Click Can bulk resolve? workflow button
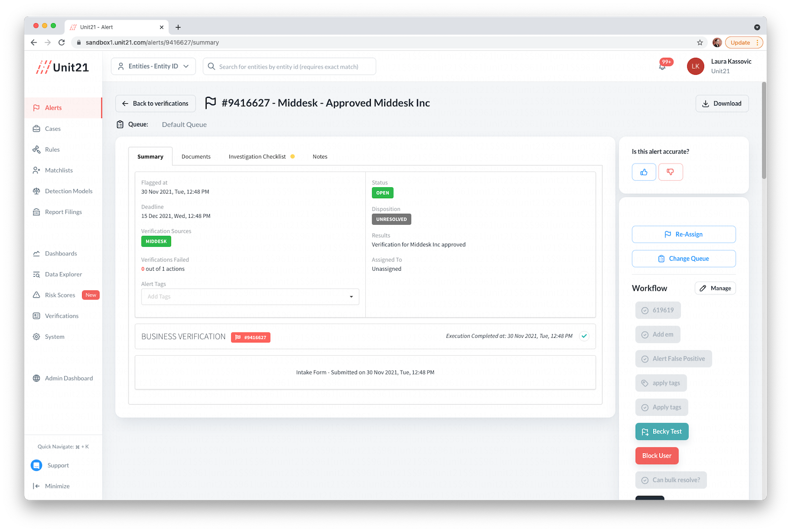The height and width of the screenshot is (532, 791). click(x=671, y=480)
